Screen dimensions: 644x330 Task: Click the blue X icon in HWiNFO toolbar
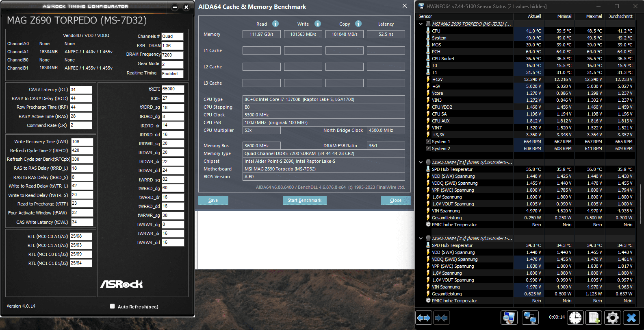point(631,317)
